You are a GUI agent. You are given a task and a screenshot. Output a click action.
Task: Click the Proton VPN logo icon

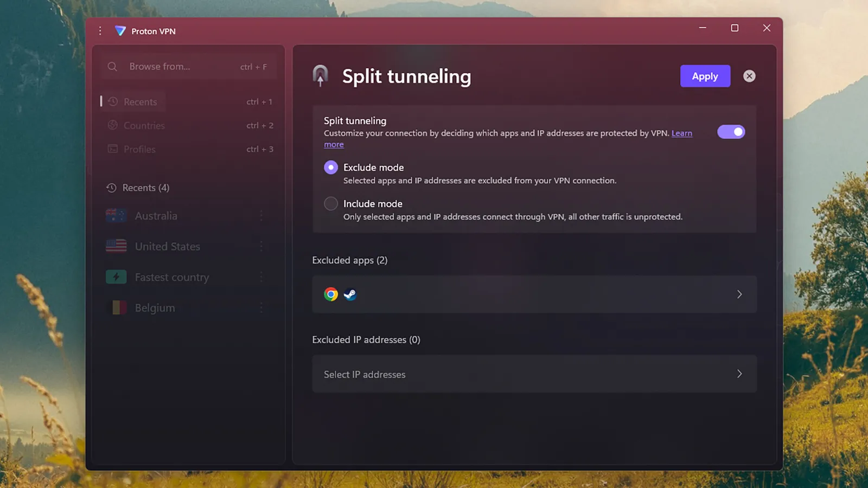(x=120, y=31)
